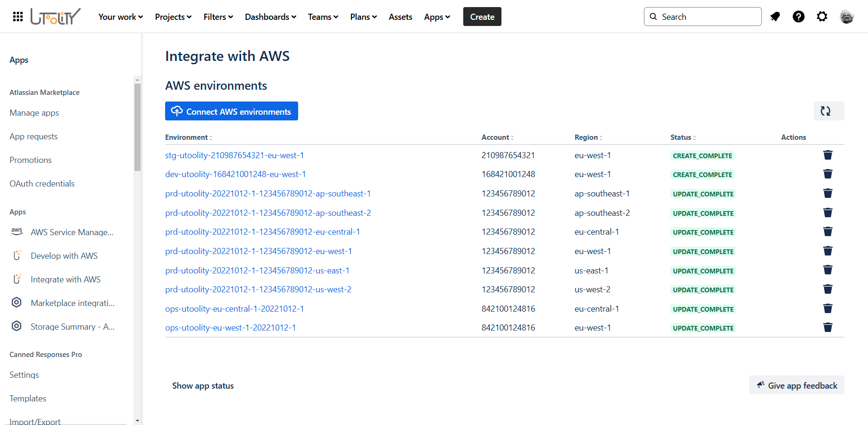Click account number 168421001248

point(508,174)
